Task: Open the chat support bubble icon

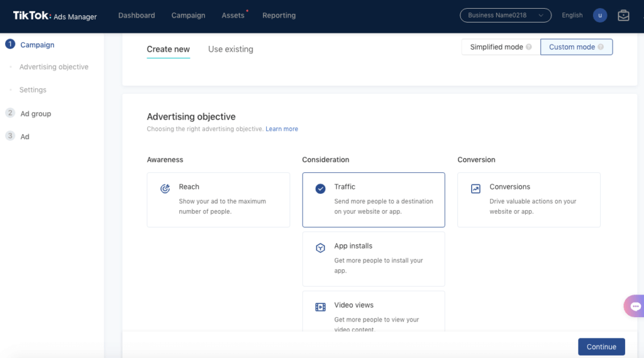Action: [635, 306]
